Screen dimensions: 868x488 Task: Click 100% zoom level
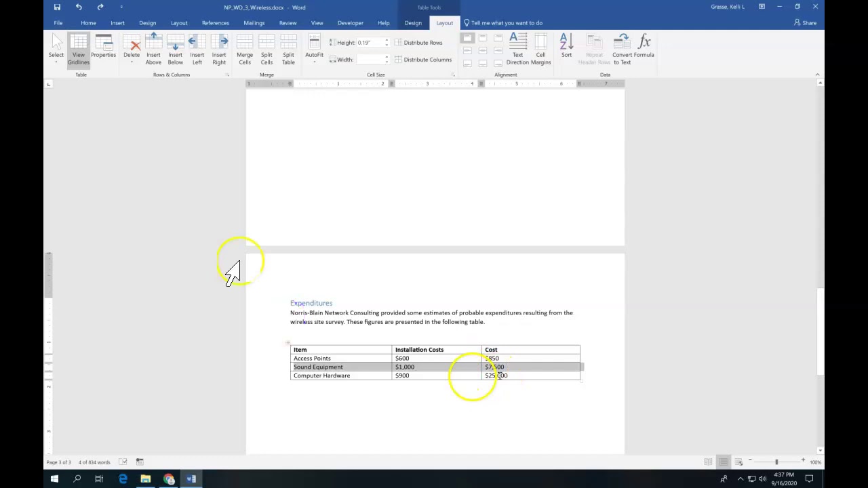pos(815,462)
